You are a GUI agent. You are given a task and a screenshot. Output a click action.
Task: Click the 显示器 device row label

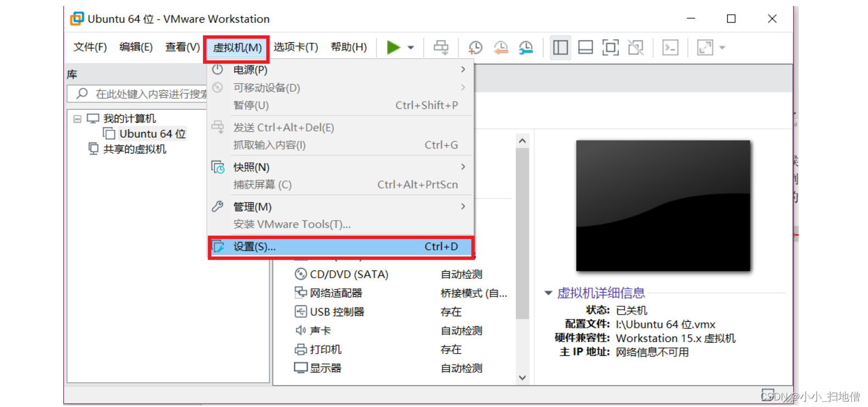[325, 368]
